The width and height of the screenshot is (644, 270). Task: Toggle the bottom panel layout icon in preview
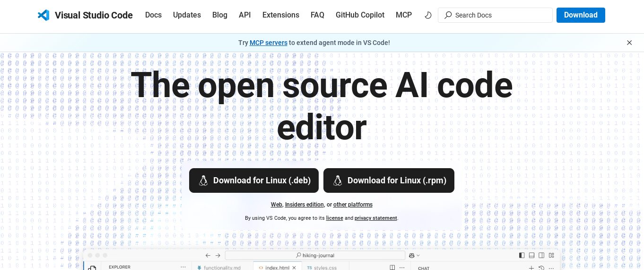click(x=532, y=255)
